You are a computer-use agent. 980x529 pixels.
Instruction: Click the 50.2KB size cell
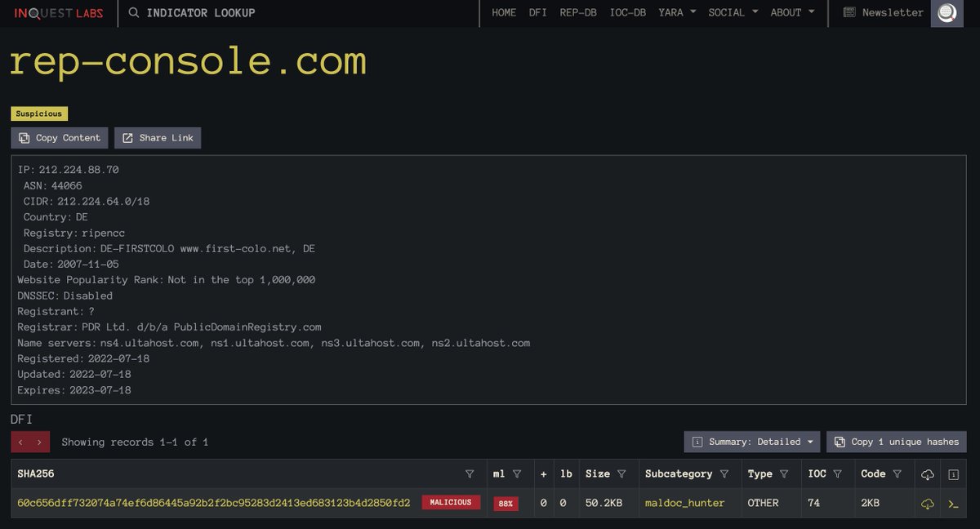tap(604, 503)
